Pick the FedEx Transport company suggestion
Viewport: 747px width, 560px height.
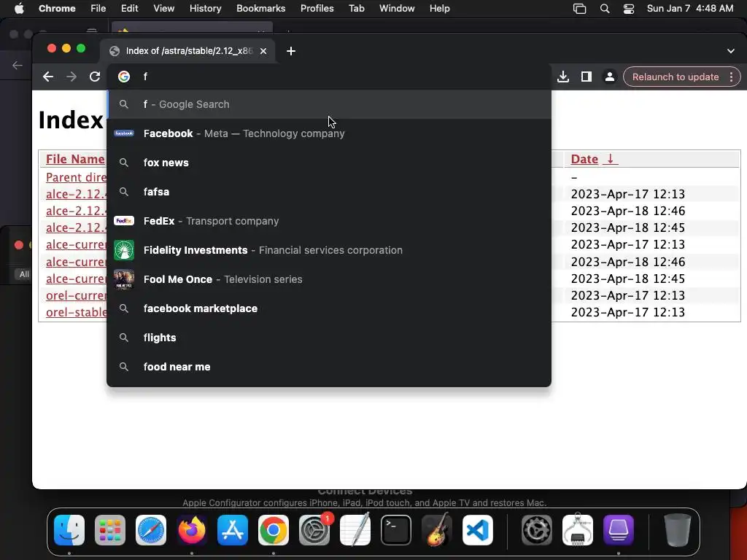(x=329, y=221)
